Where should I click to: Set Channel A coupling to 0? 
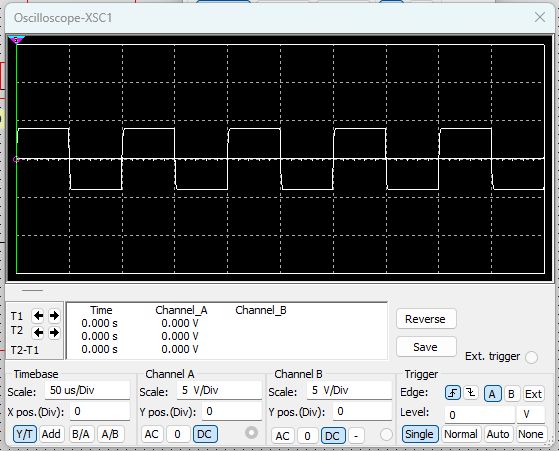pyautogui.click(x=178, y=434)
